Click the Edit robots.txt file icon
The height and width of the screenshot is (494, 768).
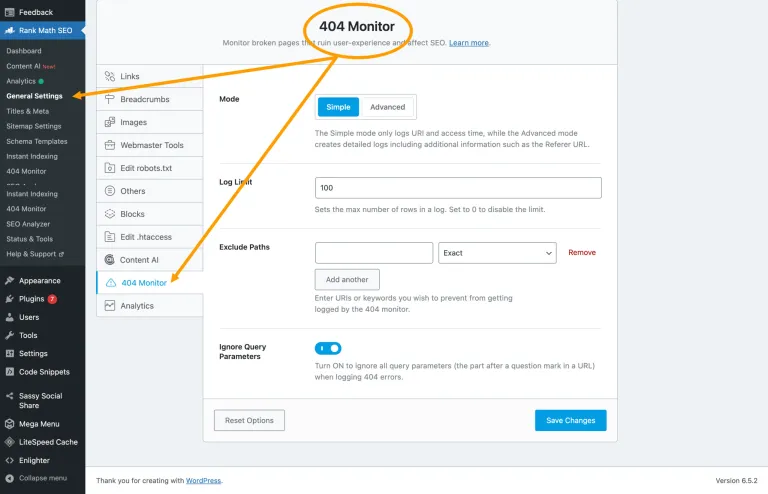point(110,168)
